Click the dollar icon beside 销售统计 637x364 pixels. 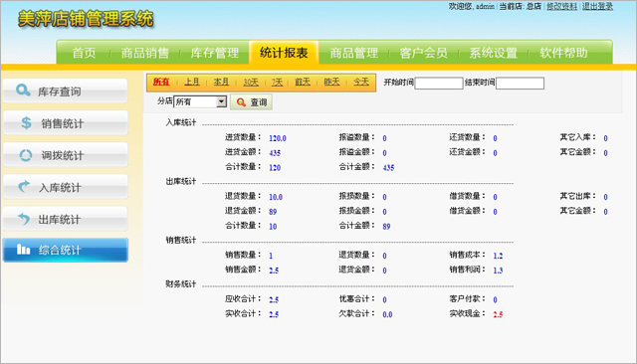click(26, 122)
